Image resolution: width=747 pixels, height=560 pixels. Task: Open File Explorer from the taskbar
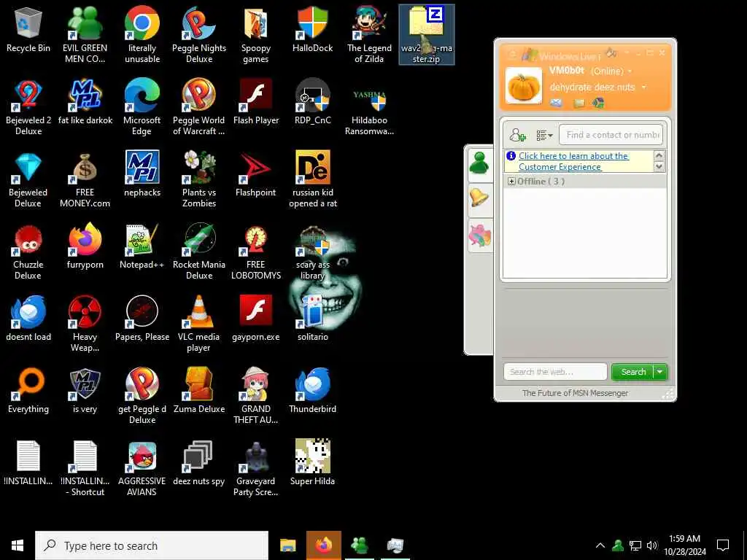287,545
